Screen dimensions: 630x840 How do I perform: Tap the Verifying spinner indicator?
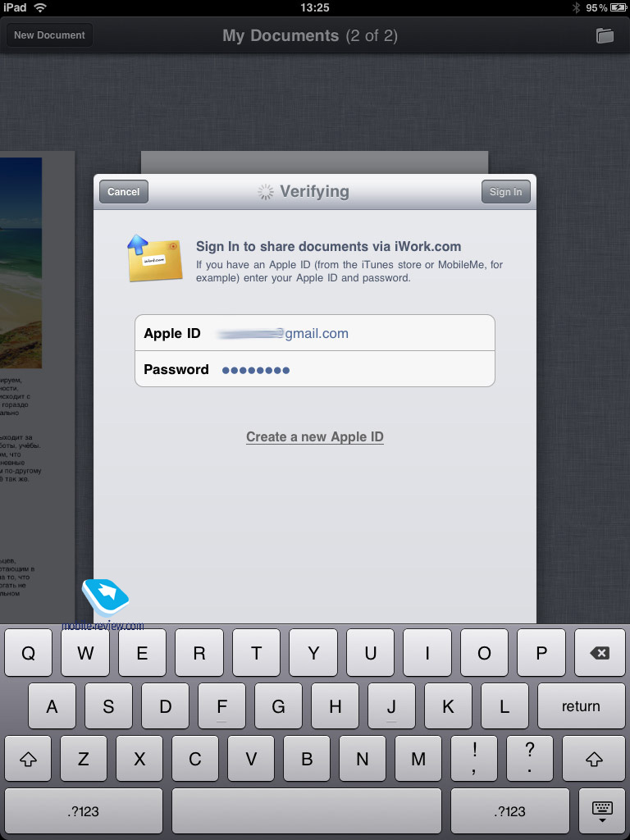pos(265,192)
